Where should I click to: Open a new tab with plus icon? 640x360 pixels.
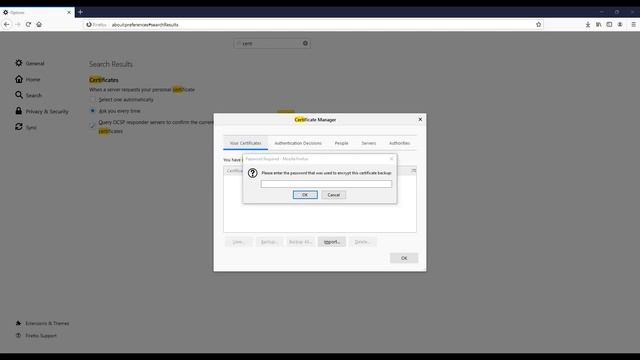click(x=80, y=12)
